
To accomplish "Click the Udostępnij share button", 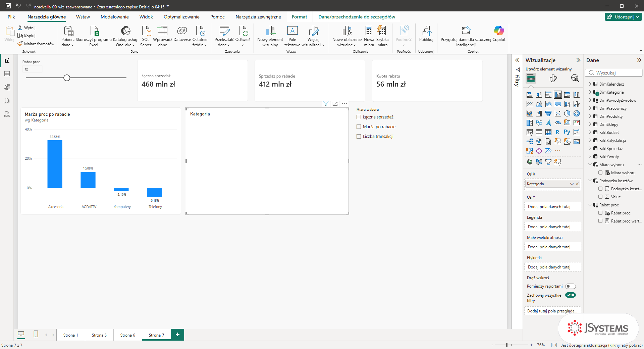I will tap(623, 17).
